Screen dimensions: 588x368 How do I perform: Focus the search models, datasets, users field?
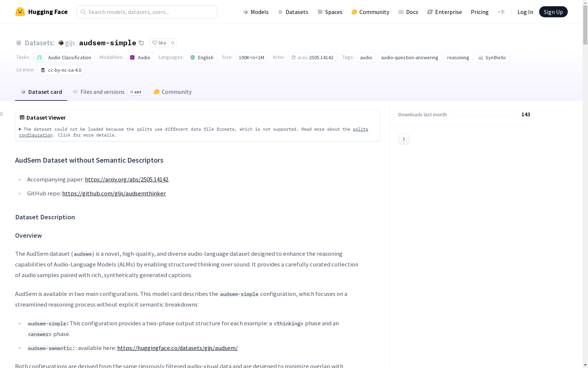[x=147, y=12]
